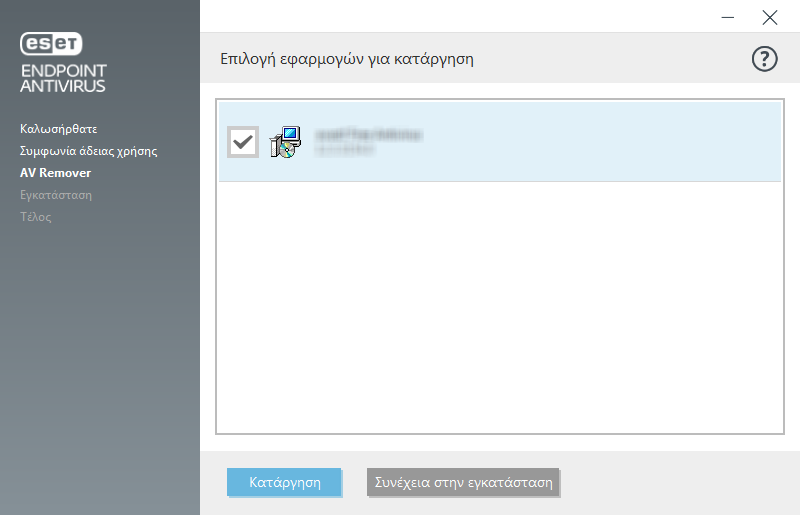Uncheck the listed application's removal checkbox

click(243, 142)
